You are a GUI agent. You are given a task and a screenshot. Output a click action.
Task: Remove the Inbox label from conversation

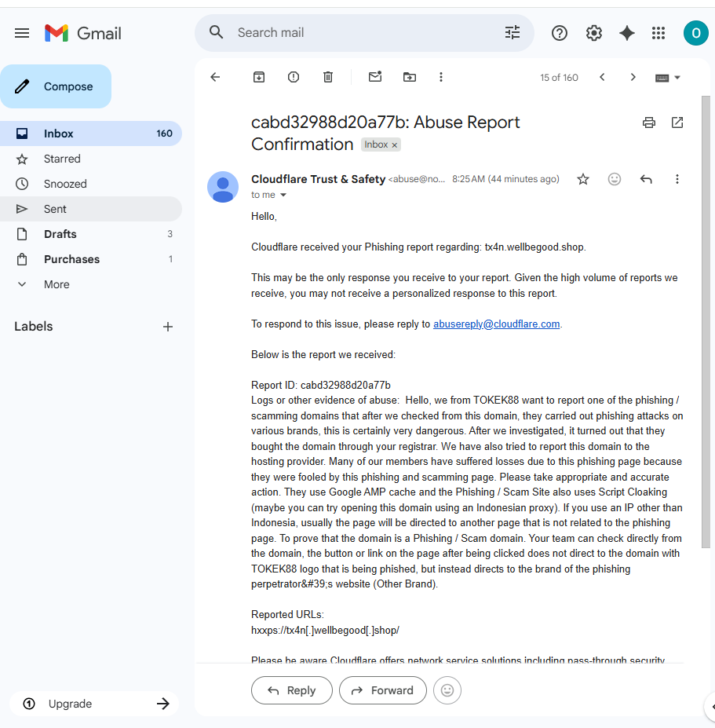(394, 145)
